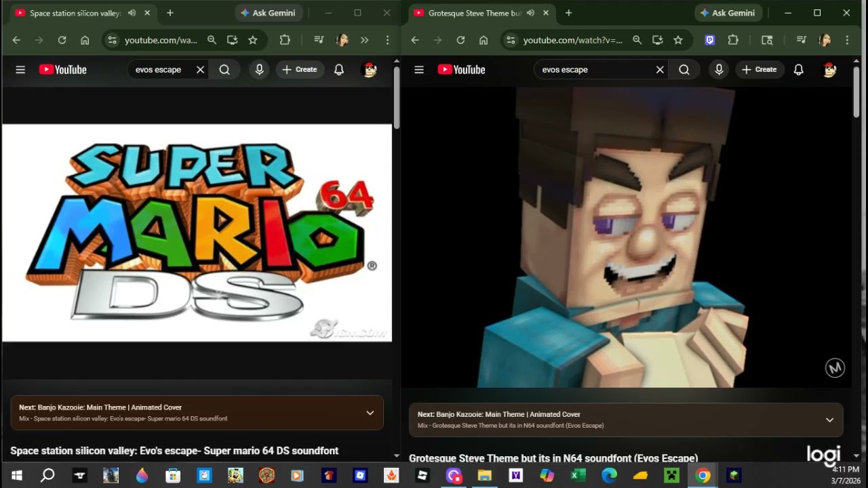The height and width of the screenshot is (488, 868).
Task: Click the Twitch extension icon in right window
Action: coord(710,40)
